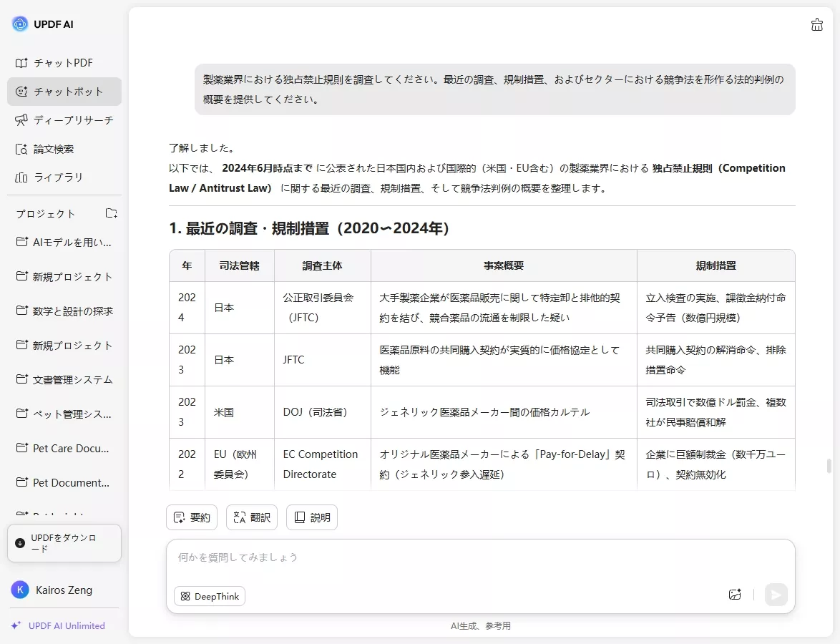Viewport: 840px width, 644px height.
Task: Create a new project using the folder icon
Action: point(111,213)
